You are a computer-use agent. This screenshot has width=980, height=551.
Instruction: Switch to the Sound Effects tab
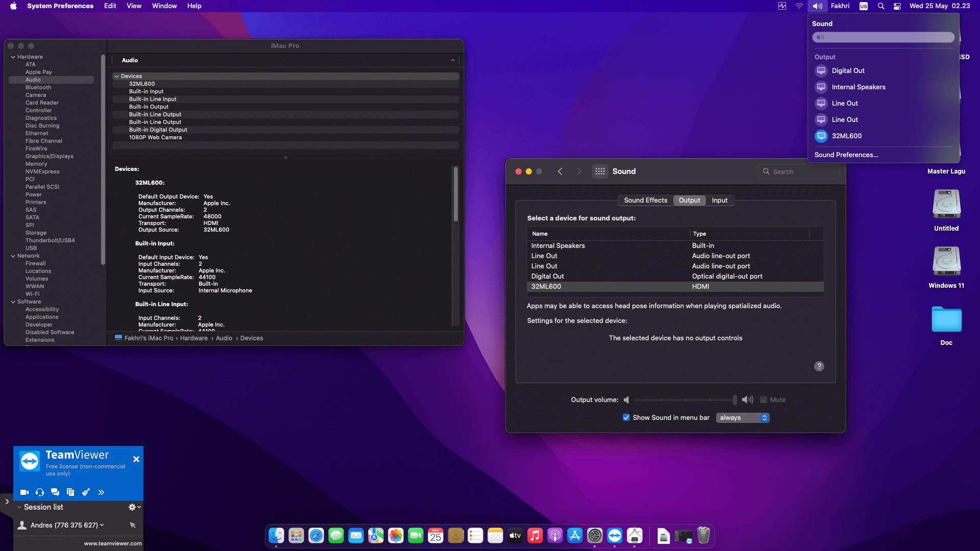coord(645,201)
